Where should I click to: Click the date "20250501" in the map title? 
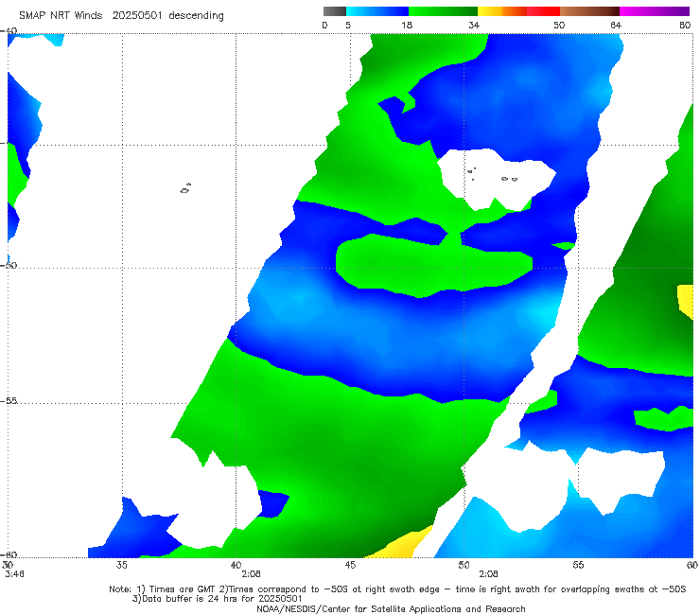(x=137, y=15)
